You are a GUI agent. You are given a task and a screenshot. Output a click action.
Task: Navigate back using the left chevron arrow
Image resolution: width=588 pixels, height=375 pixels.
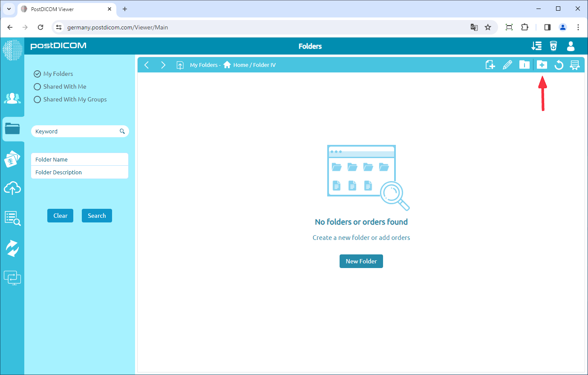(x=147, y=65)
